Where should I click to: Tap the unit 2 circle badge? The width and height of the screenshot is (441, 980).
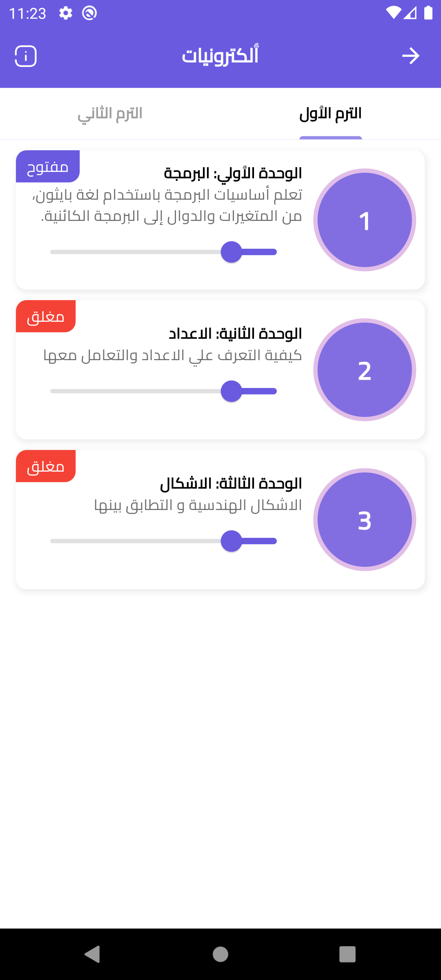(365, 370)
